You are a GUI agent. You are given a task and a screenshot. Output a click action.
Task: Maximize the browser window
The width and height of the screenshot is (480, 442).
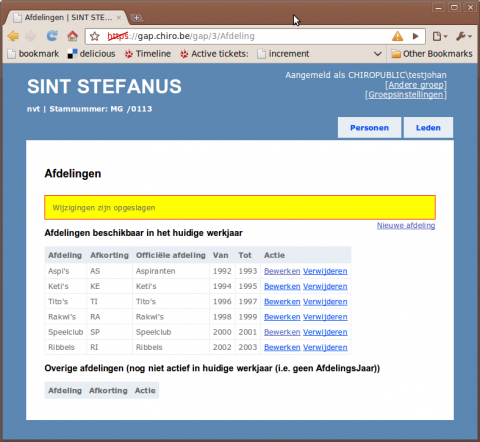(454, 7)
